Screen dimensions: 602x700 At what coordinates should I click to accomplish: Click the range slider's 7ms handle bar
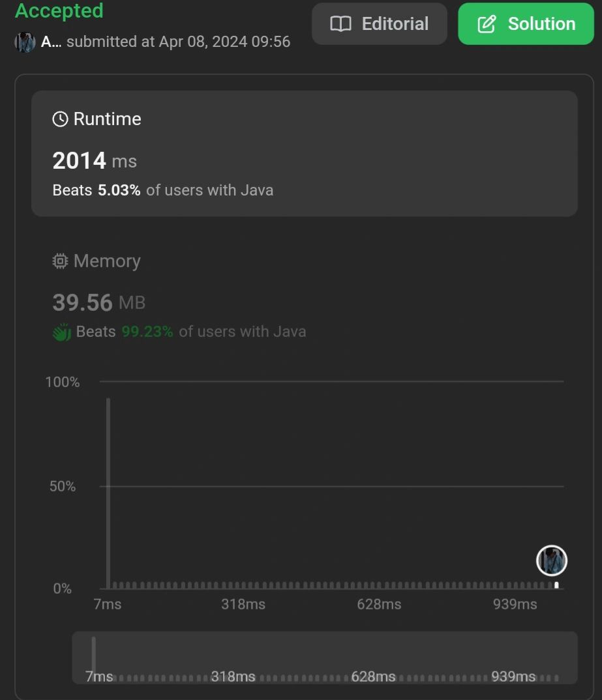[x=94, y=654]
